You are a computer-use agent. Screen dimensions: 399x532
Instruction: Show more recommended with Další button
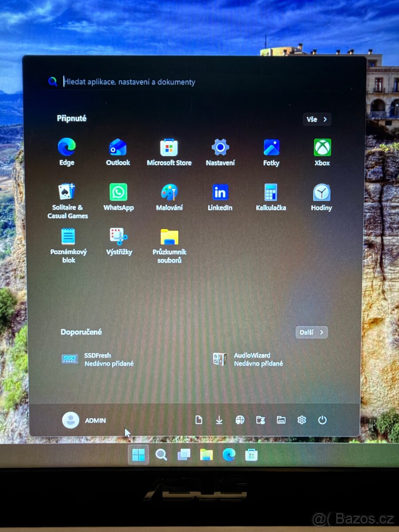(x=312, y=332)
